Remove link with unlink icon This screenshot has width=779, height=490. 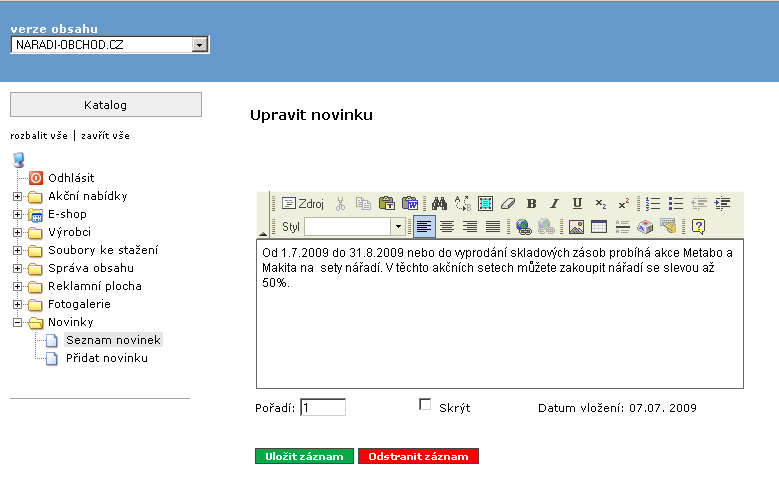point(546,227)
